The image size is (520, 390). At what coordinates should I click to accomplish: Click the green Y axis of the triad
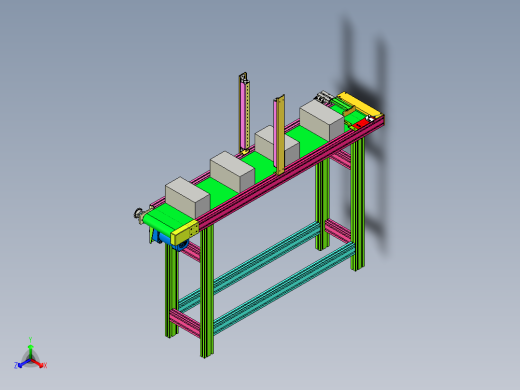tap(30, 348)
